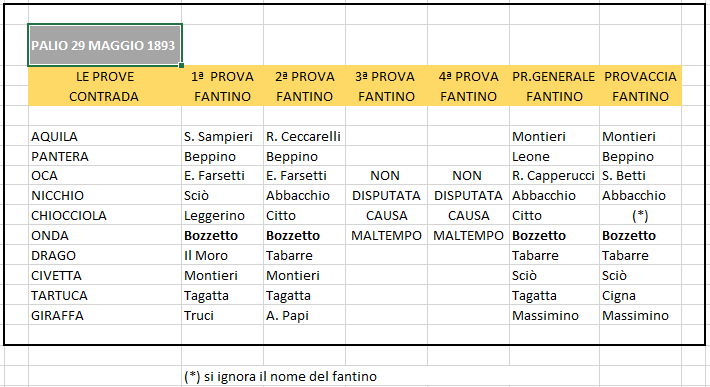Screen dimensions: 710x387
Task: Select the PALIO 29 MAGGIO 1893 title cell
Action: [x=105, y=45]
